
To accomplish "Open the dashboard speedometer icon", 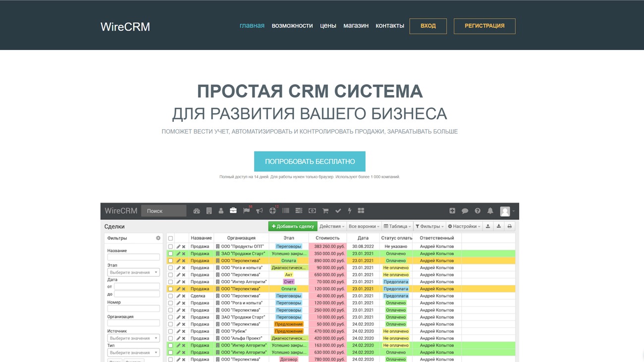I will pos(197,210).
